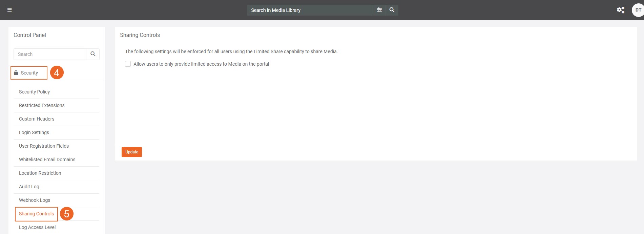Click the Control Panel search magnifier button

pos(93,54)
